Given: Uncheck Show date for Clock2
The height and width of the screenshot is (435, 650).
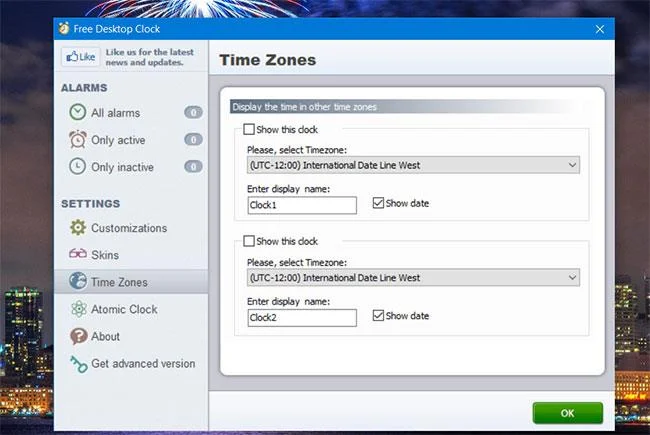Looking at the screenshot, I should coord(378,315).
